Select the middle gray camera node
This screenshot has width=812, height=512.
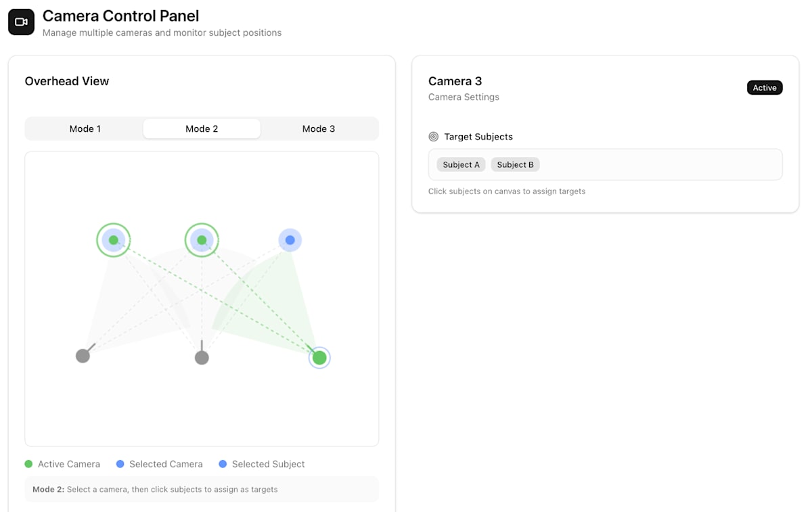[x=202, y=358]
